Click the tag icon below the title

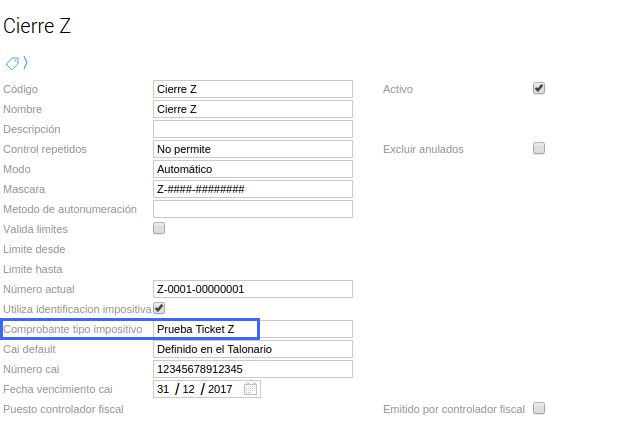click(12, 63)
